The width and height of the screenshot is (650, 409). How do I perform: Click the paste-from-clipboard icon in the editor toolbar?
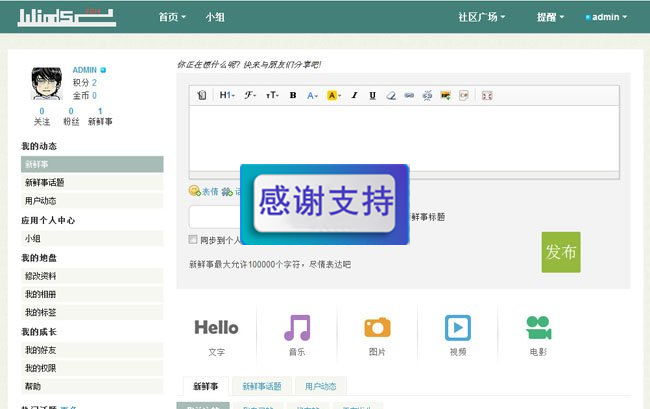[202, 95]
